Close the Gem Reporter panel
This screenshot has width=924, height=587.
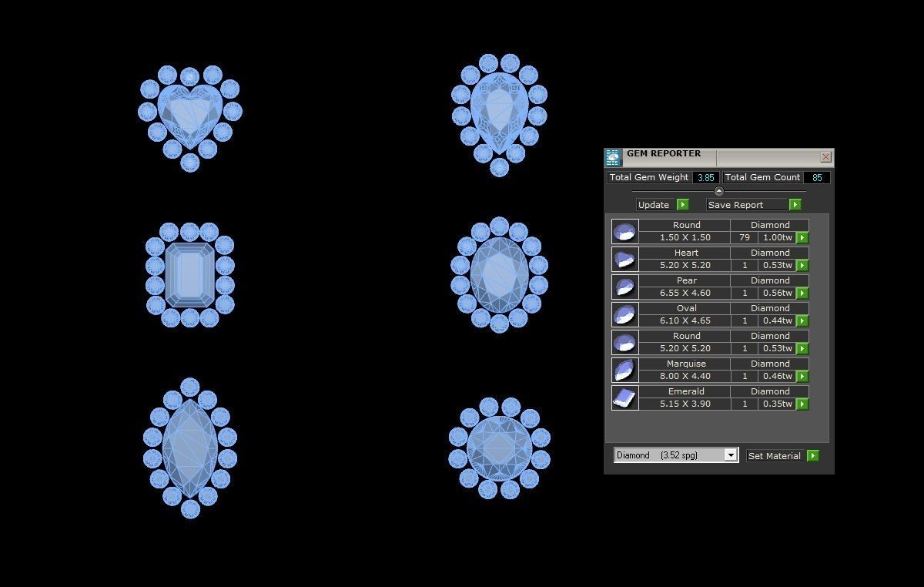(x=825, y=157)
